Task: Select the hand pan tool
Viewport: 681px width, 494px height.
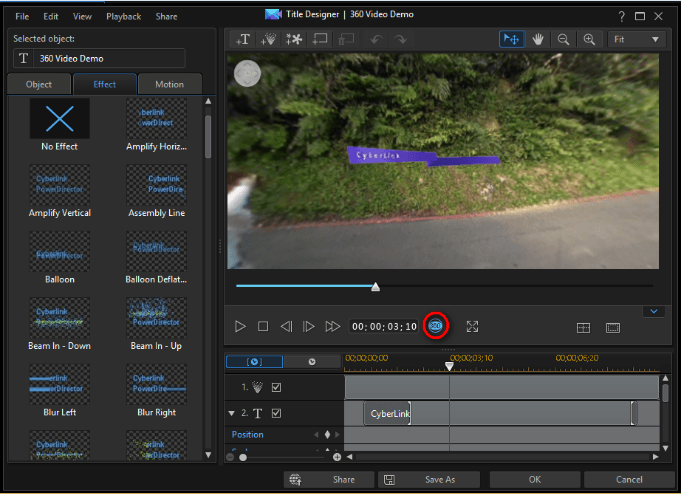Action: tap(538, 40)
